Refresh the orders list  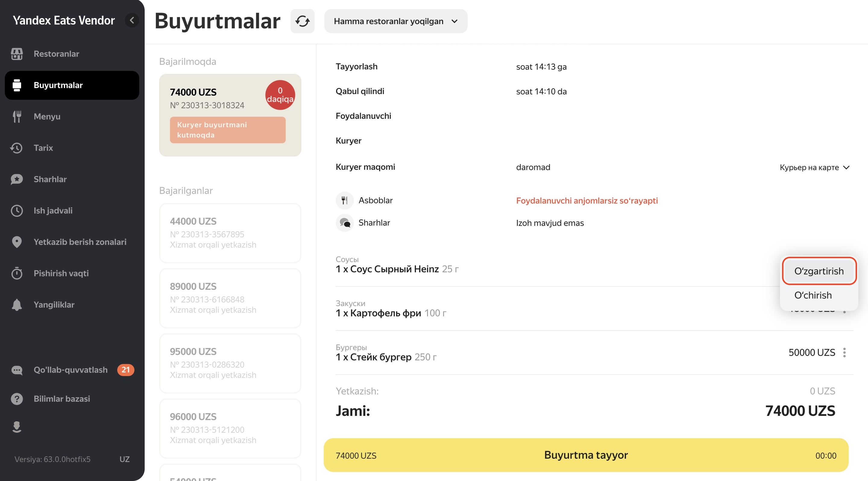point(302,21)
